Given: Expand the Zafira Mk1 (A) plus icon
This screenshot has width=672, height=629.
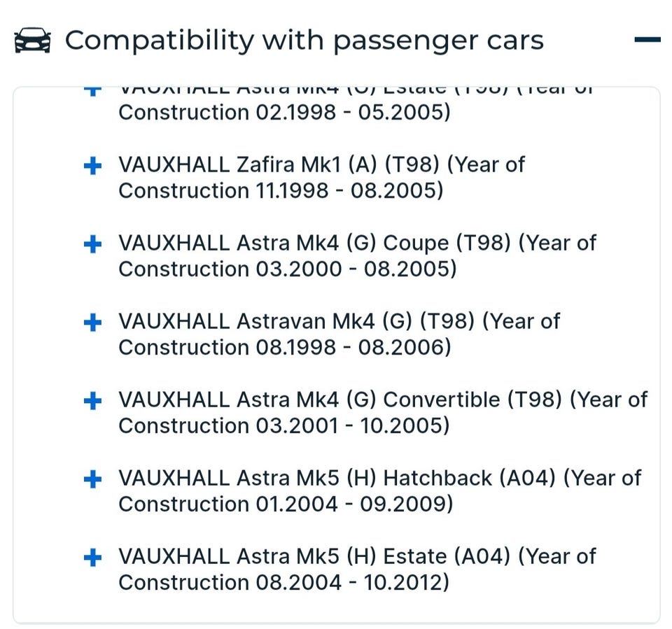Looking at the screenshot, I should pyautogui.click(x=92, y=166).
